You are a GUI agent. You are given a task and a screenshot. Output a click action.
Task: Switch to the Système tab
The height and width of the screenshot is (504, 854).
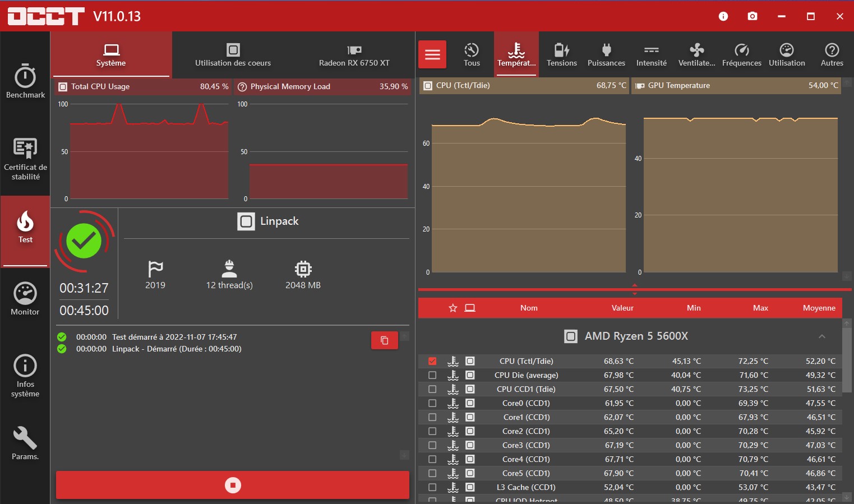[111, 54]
